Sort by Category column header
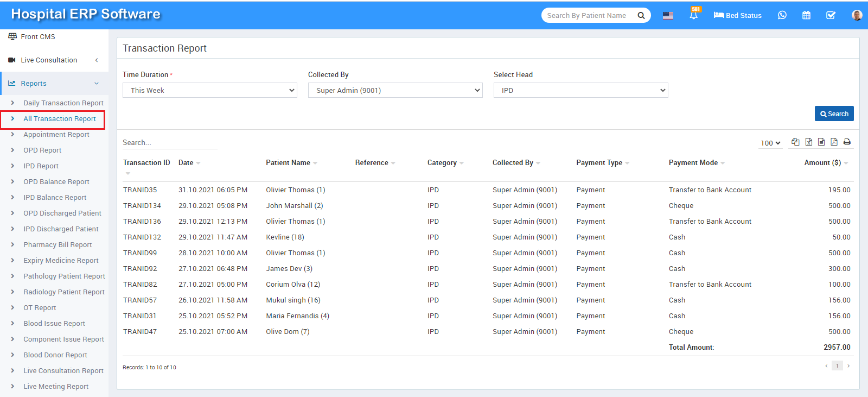 445,162
